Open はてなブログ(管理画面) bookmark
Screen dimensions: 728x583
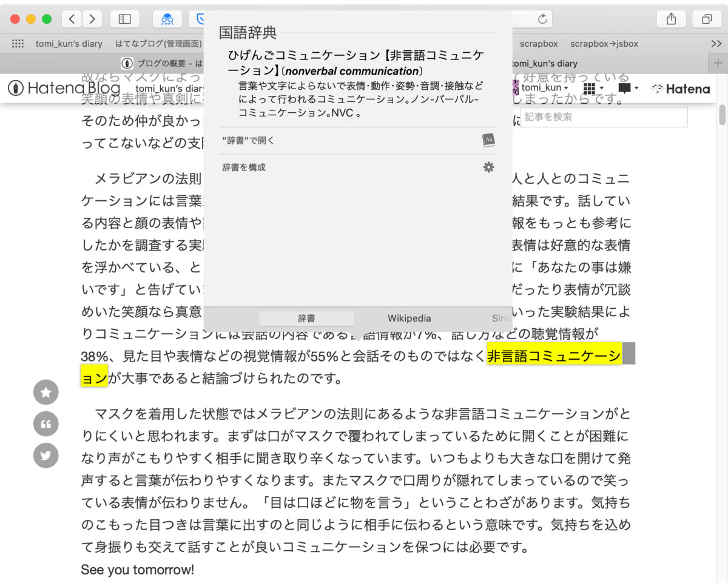(158, 44)
